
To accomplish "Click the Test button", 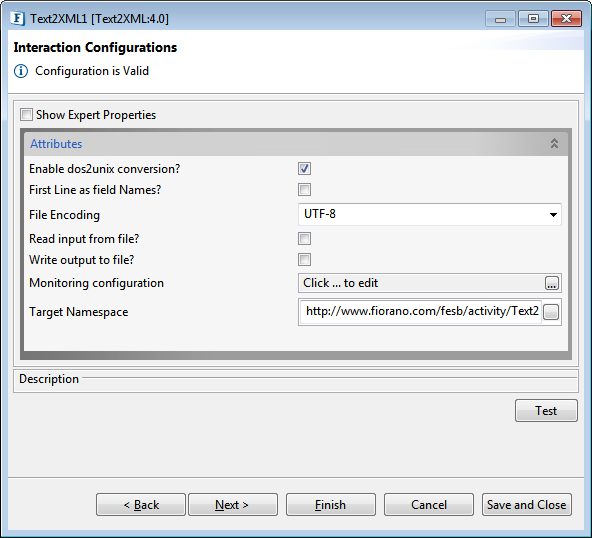I will point(546,410).
